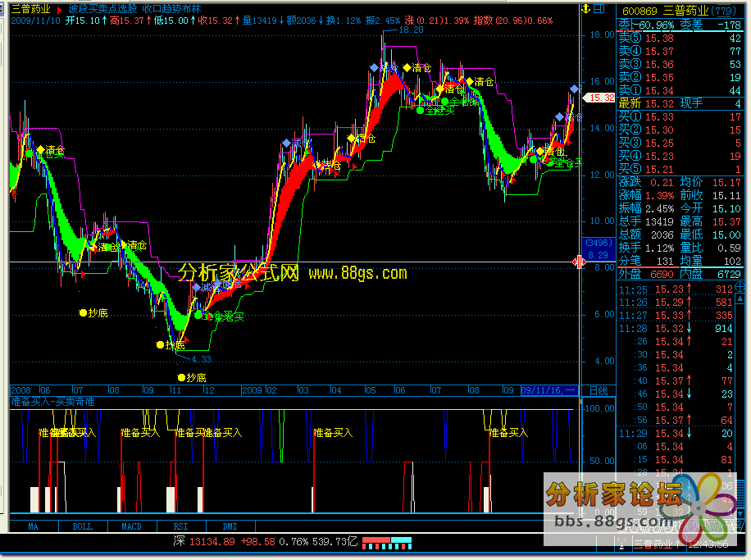Click the 买① 15.33 buy order row

[680, 117]
